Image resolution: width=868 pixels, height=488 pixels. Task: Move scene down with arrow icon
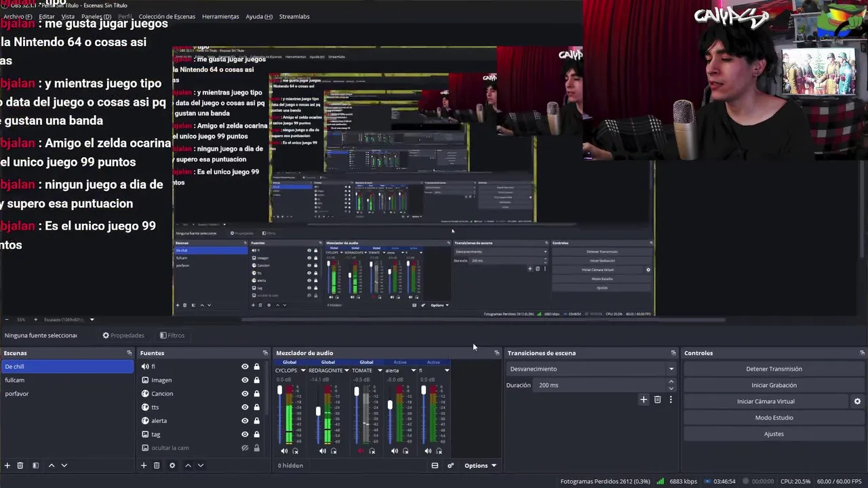coord(64,466)
